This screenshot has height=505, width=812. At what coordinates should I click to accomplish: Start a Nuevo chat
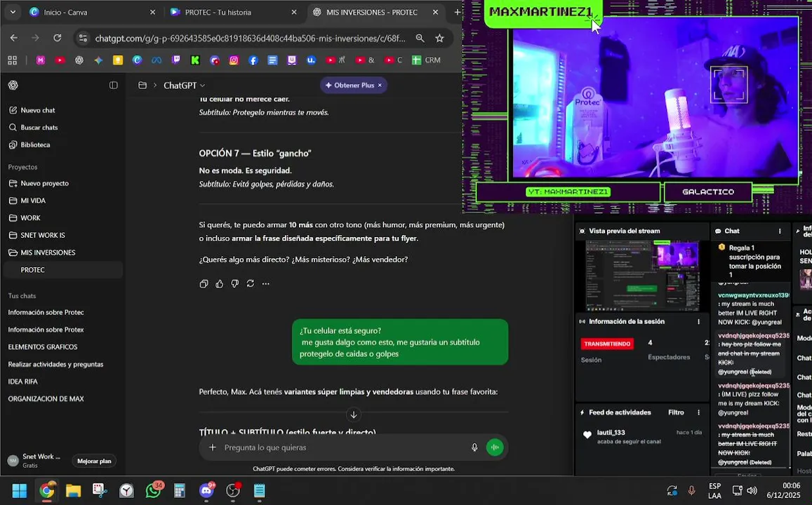click(62, 110)
